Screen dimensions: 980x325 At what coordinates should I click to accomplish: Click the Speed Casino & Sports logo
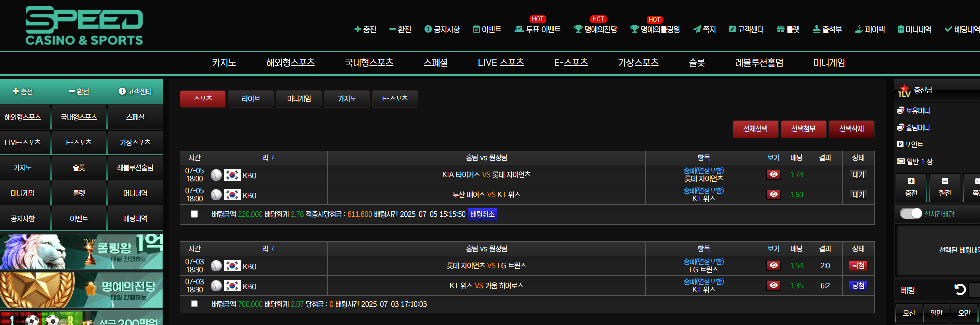[84, 26]
